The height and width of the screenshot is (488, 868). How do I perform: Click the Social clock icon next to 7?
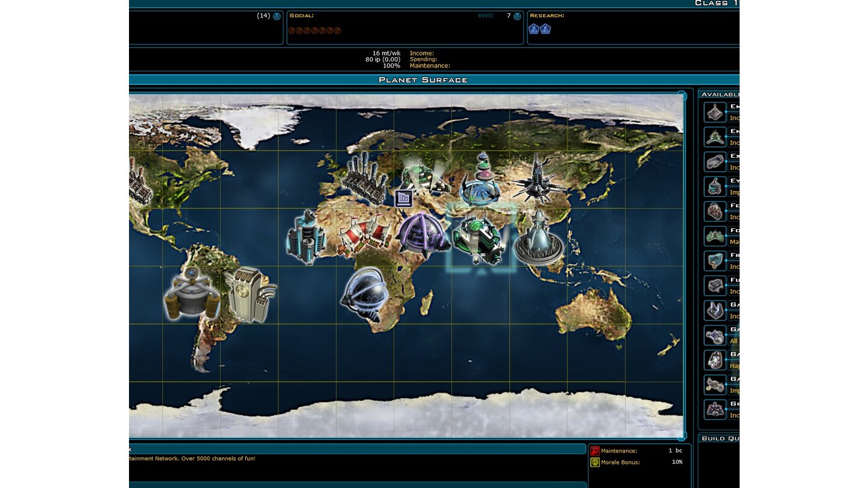(517, 16)
